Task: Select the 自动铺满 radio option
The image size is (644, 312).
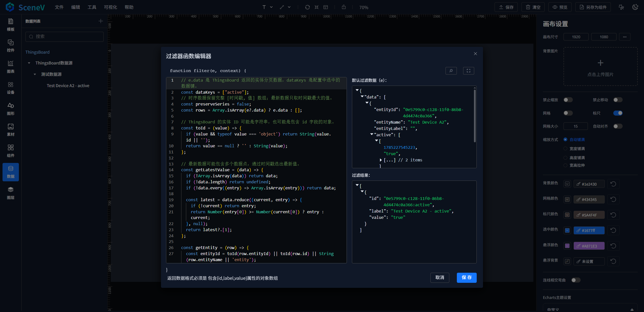Action: [565, 140]
